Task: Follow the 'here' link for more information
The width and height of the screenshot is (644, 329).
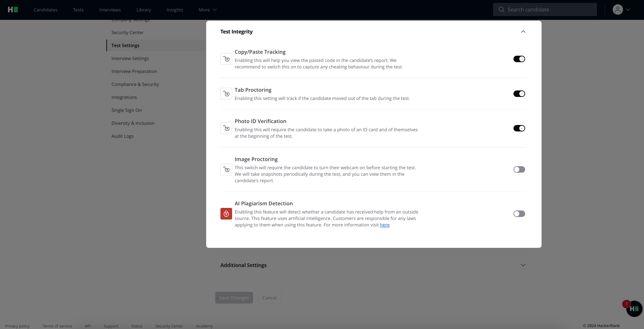Action: (x=384, y=225)
